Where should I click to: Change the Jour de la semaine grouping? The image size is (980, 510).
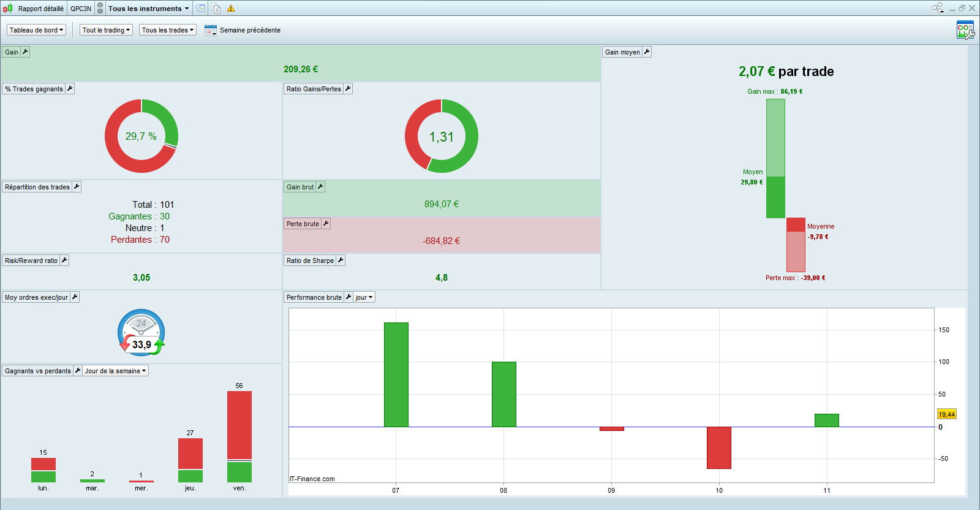pos(116,371)
